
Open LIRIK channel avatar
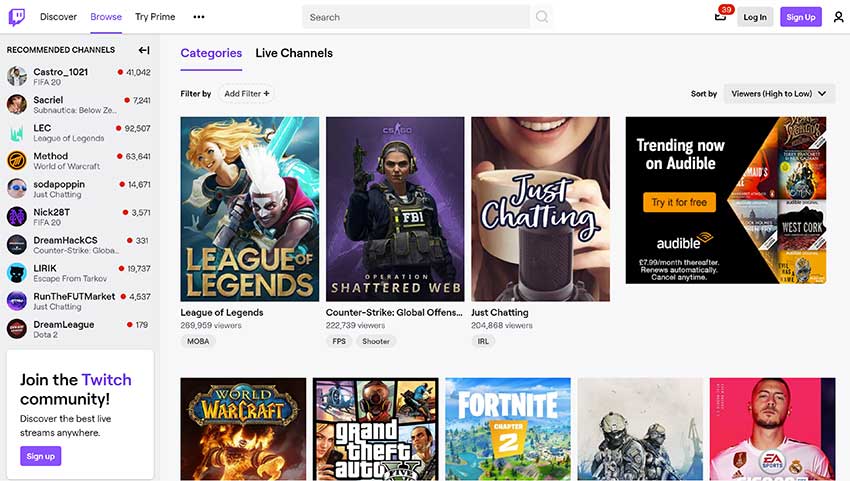tap(17, 273)
